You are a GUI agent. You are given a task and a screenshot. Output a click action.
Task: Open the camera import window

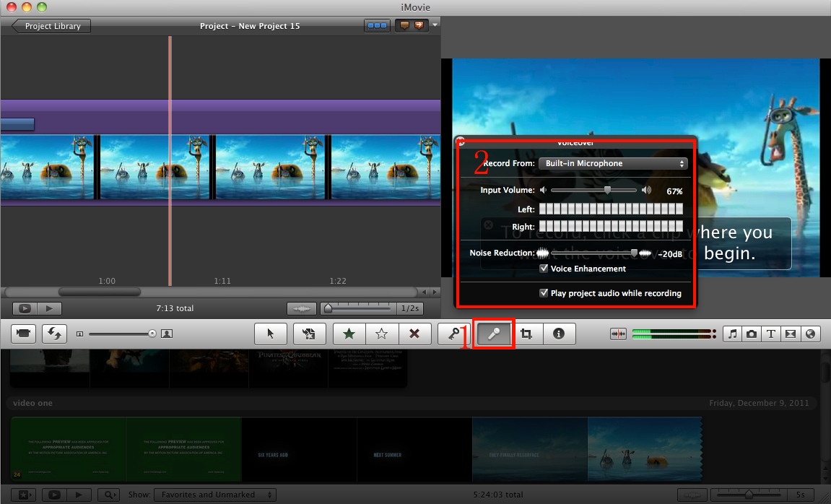[x=23, y=334]
